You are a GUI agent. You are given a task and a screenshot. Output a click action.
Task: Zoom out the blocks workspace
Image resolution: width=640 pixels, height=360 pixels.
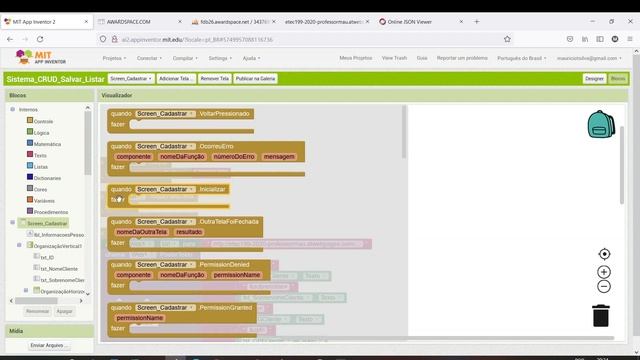coord(604,286)
